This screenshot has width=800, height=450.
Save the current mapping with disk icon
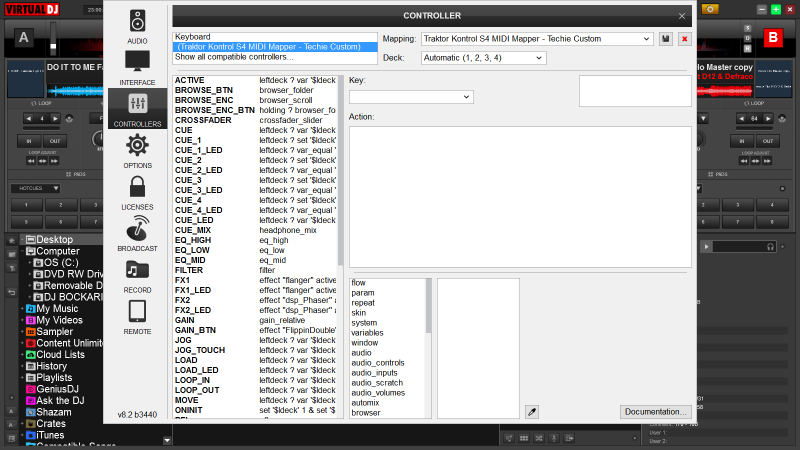(666, 39)
